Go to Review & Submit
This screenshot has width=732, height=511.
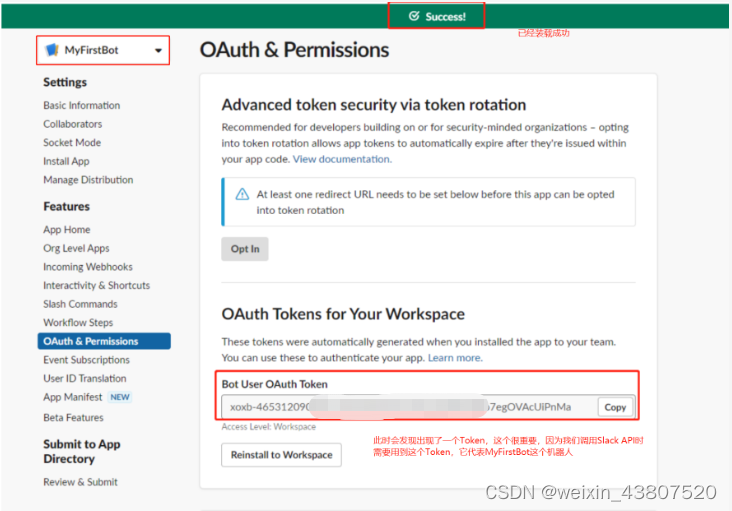[80, 482]
